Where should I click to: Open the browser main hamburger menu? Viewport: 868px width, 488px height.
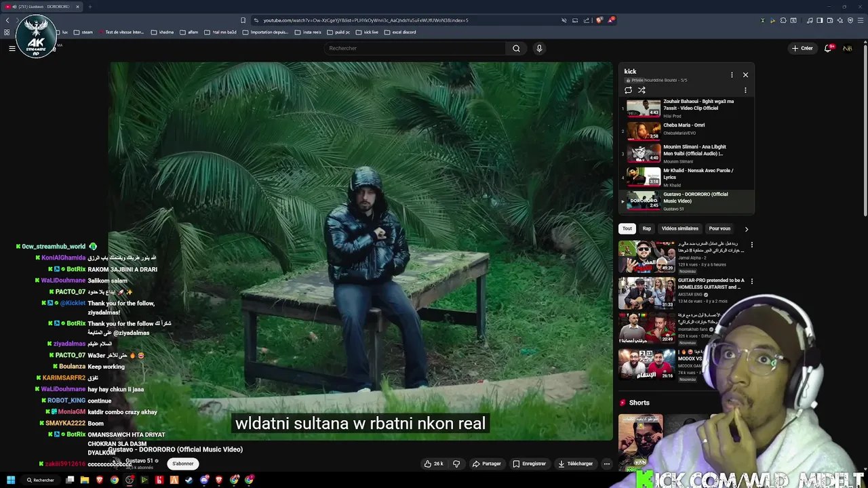(861, 20)
